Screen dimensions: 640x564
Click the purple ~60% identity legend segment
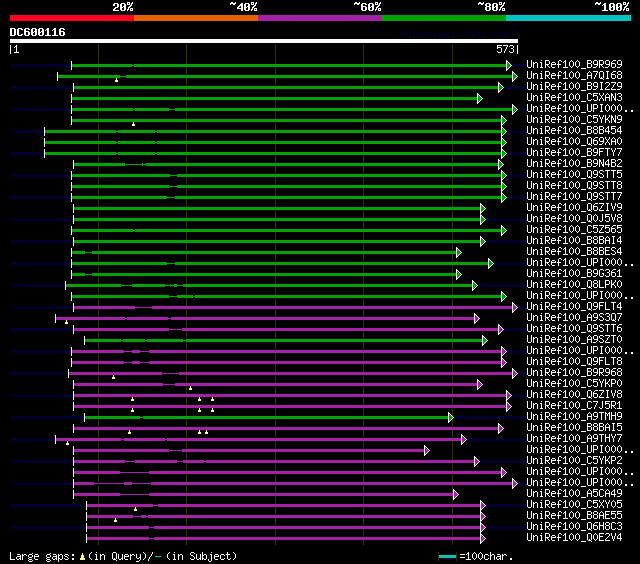(320, 18)
